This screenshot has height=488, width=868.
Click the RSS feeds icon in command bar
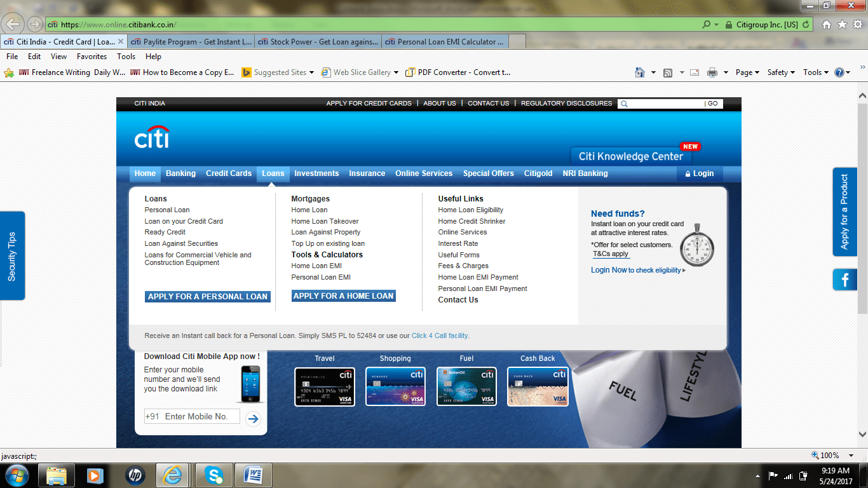(668, 72)
